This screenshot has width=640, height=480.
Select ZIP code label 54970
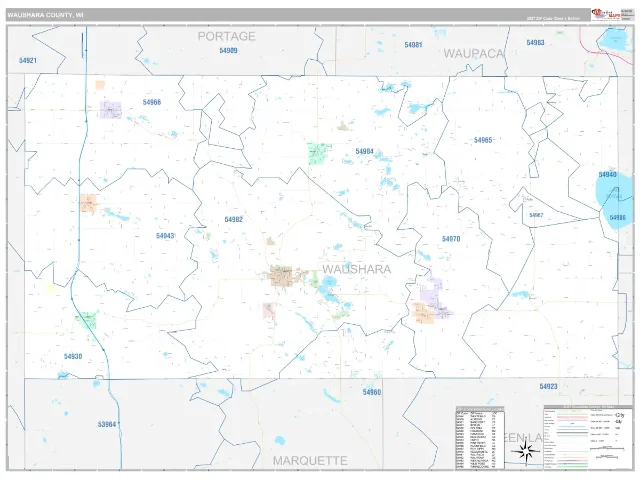point(451,239)
